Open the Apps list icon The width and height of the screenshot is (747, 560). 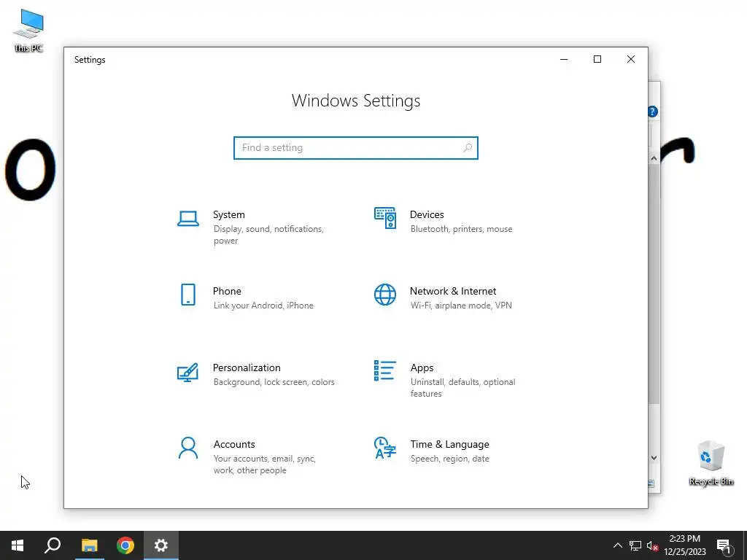pyautogui.click(x=385, y=370)
